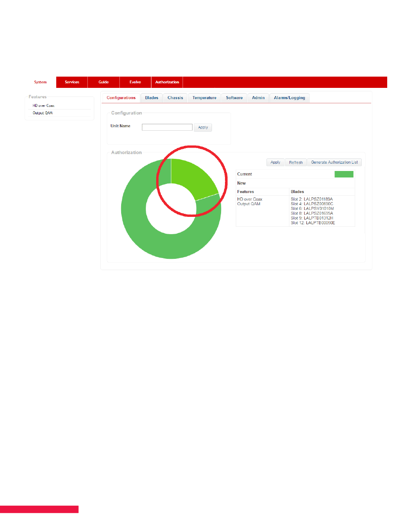The height and width of the screenshot is (532, 411).
Task: Select Output QAM in Features sidebar
Action: tap(43, 113)
